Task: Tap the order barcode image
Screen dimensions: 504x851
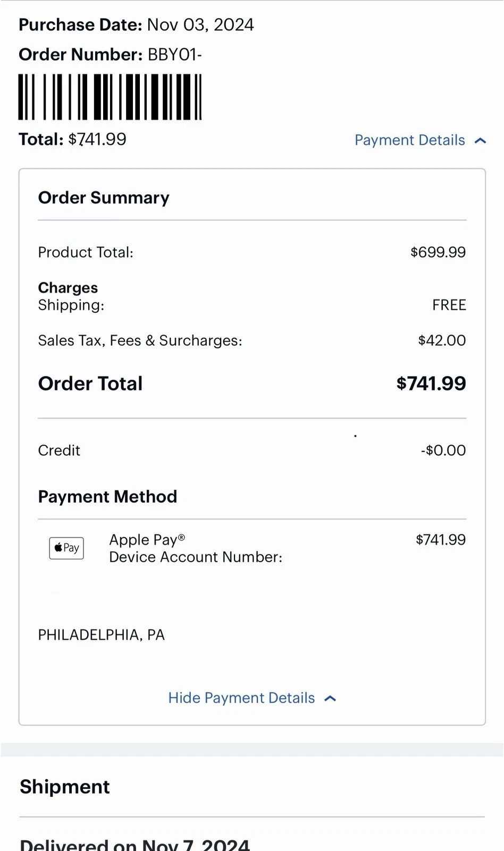Action: coord(110,97)
